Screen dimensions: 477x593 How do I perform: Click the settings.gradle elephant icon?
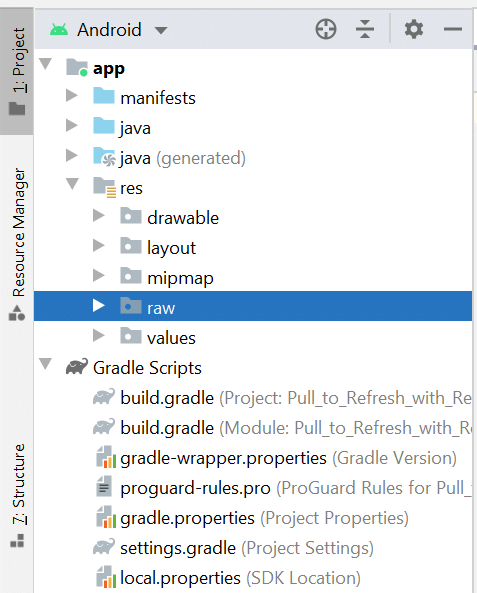coord(104,546)
